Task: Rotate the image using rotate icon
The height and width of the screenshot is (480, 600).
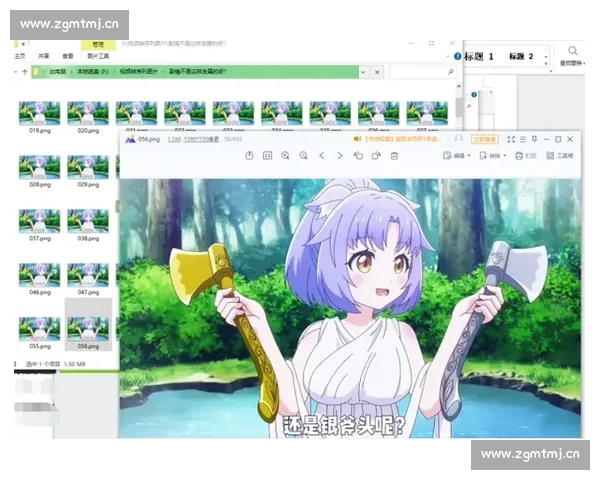Action: click(x=358, y=156)
